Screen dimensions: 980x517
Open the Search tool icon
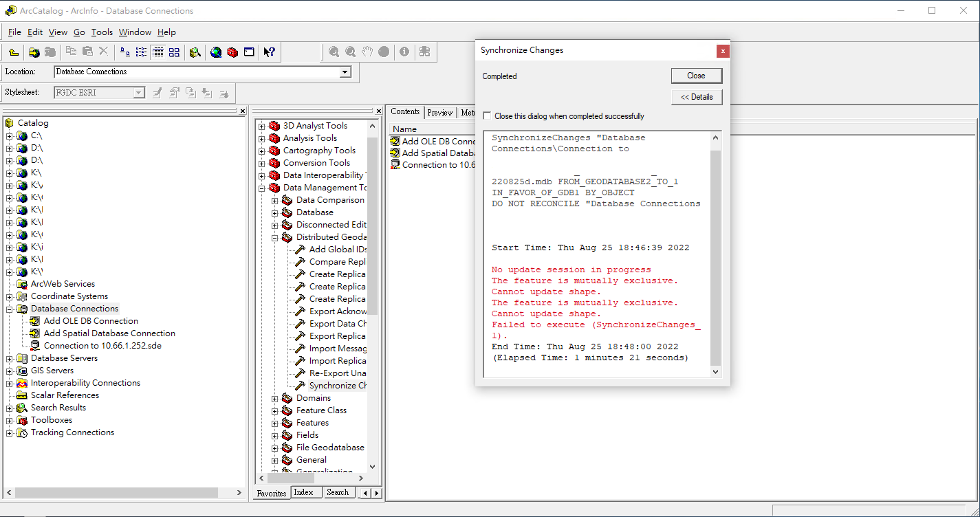click(x=195, y=52)
